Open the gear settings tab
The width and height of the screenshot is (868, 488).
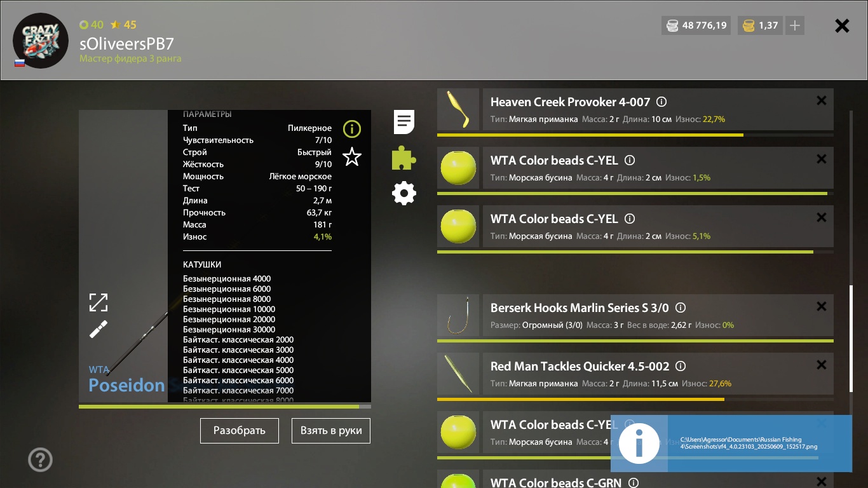404,193
